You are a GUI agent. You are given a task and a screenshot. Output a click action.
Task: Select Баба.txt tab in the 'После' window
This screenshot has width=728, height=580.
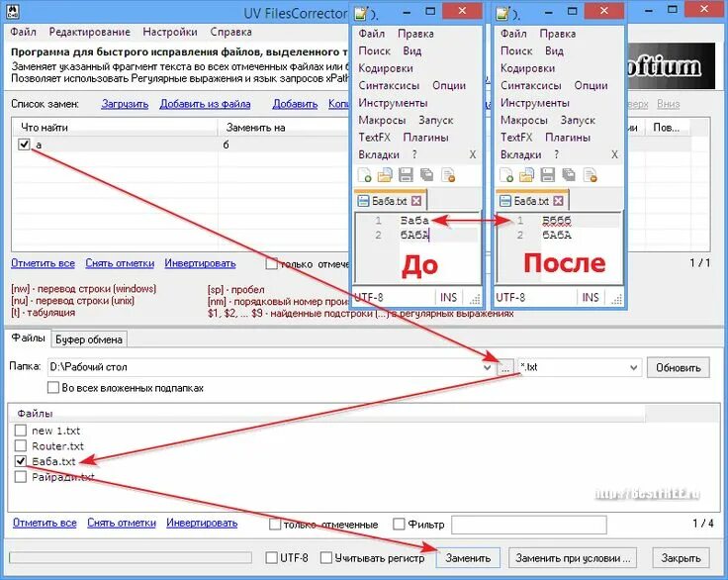531,201
